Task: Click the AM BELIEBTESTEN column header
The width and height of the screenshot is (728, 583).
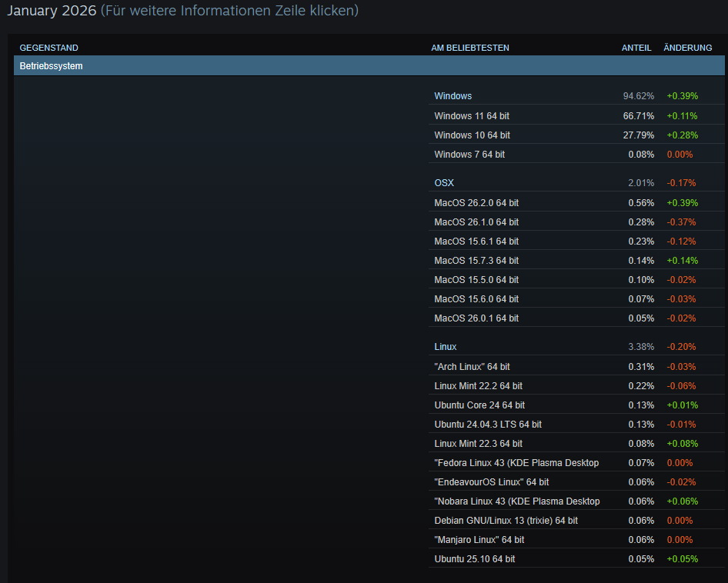Action: pyautogui.click(x=470, y=48)
